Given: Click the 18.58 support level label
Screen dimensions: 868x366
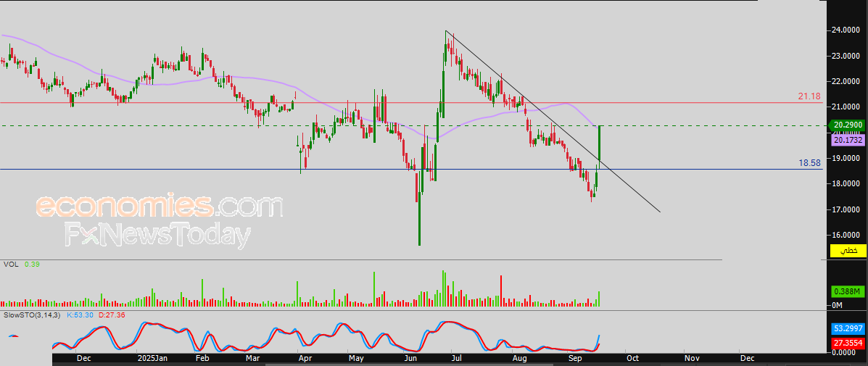Looking at the screenshot, I should pyautogui.click(x=809, y=163).
